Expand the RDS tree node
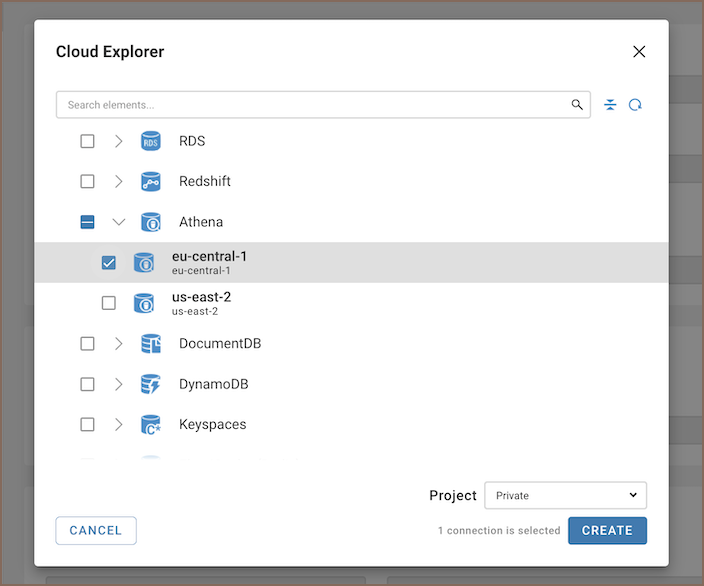This screenshot has height=586, width=704. pos(119,141)
